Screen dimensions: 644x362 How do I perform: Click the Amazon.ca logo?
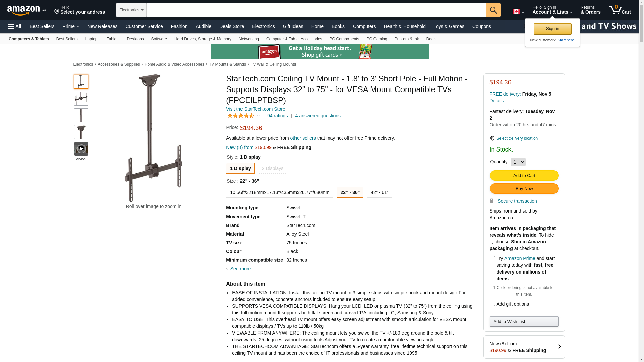click(x=27, y=10)
